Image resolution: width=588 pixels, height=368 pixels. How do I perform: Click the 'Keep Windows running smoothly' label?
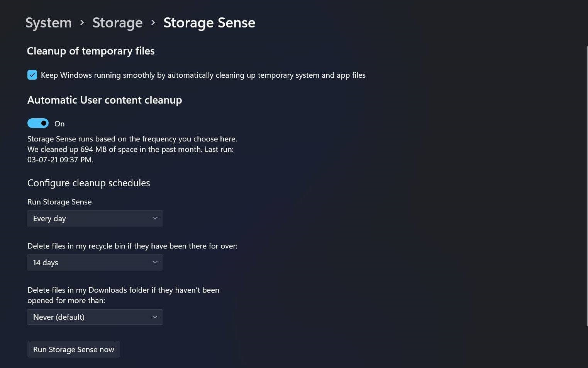[203, 75]
